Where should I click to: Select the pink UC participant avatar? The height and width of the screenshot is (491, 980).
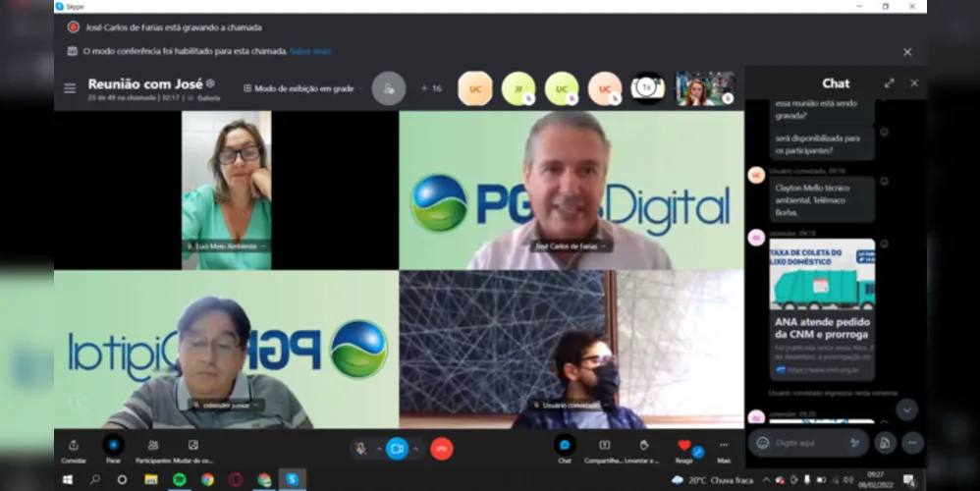click(604, 88)
